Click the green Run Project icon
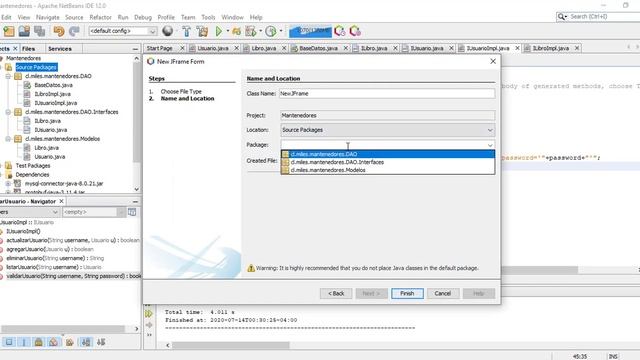The image size is (640, 360). pos(219,31)
